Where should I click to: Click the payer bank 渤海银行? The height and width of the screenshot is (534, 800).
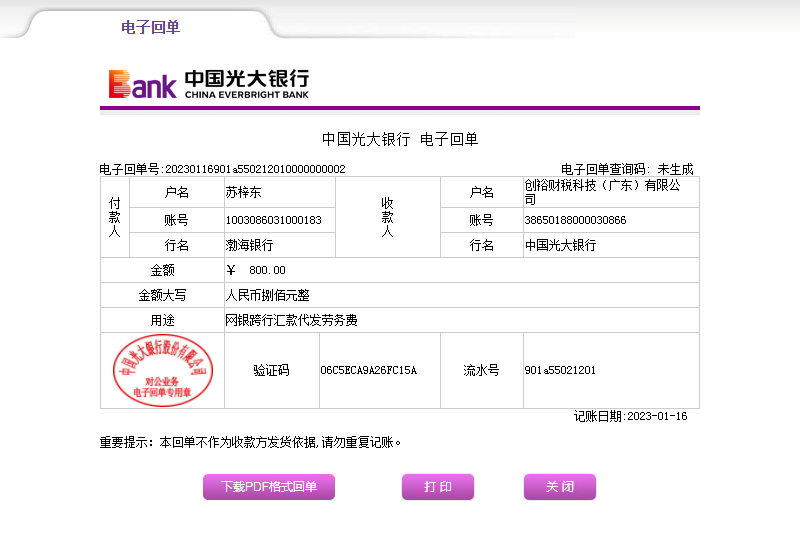[249, 245]
